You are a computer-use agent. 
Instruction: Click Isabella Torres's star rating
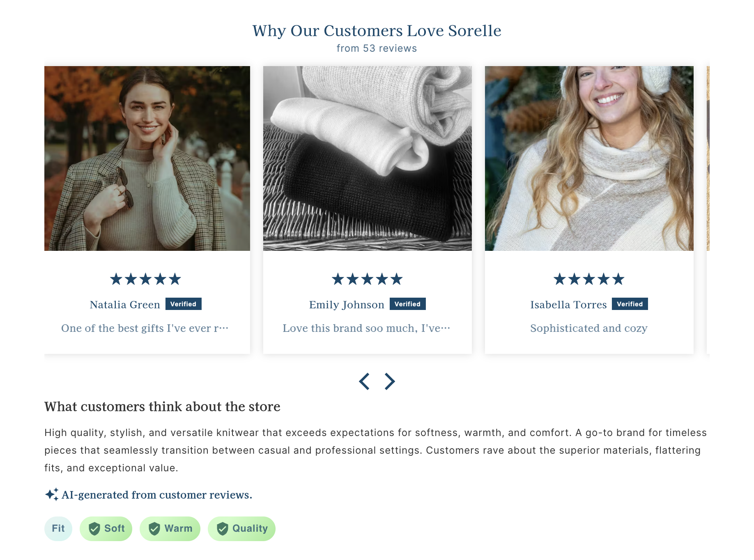(x=588, y=279)
